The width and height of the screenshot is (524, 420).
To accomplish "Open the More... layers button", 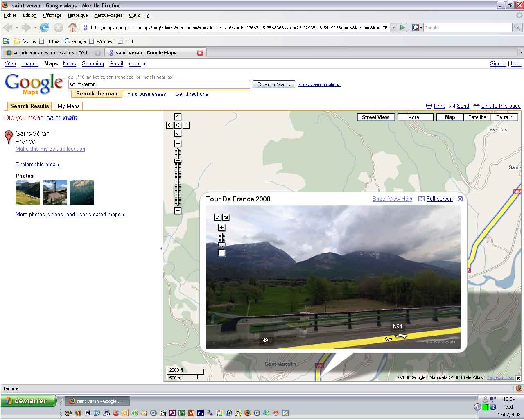I will click(x=415, y=117).
